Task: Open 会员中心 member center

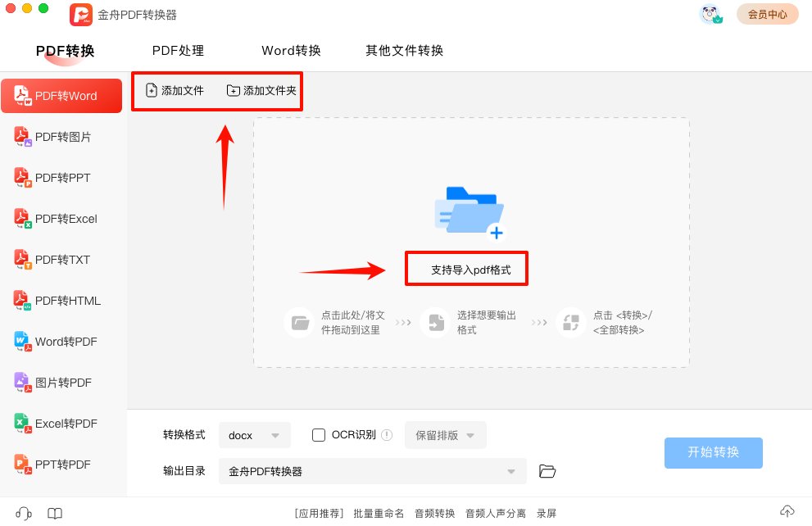Action: coord(767,14)
